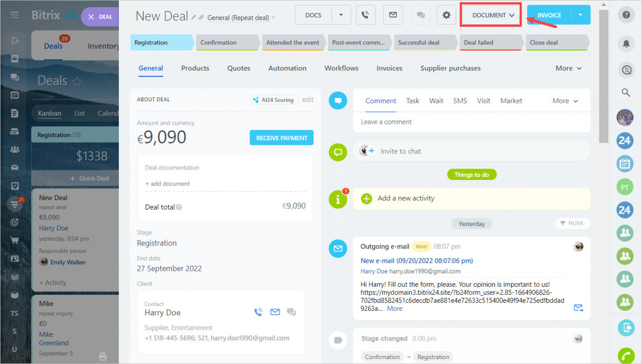Click the info activity icon with badge
The height and width of the screenshot is (364, 642).
pos(338,199)
